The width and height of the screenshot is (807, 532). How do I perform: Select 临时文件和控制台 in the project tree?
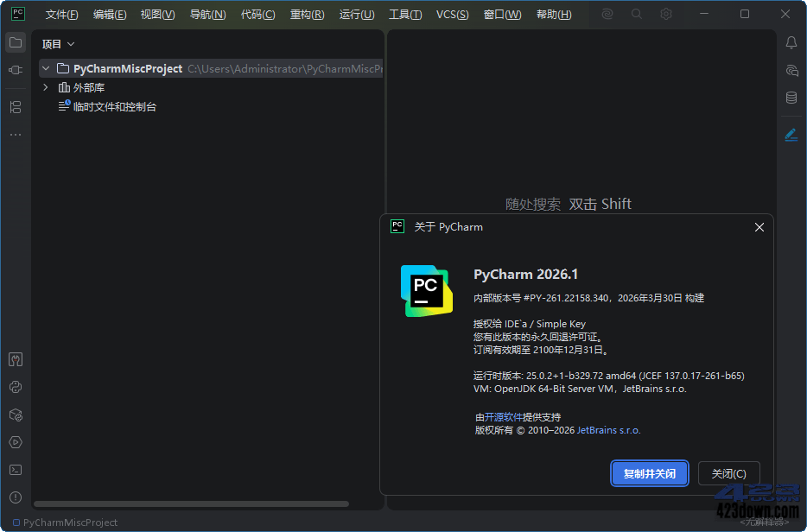pos(114,106)
